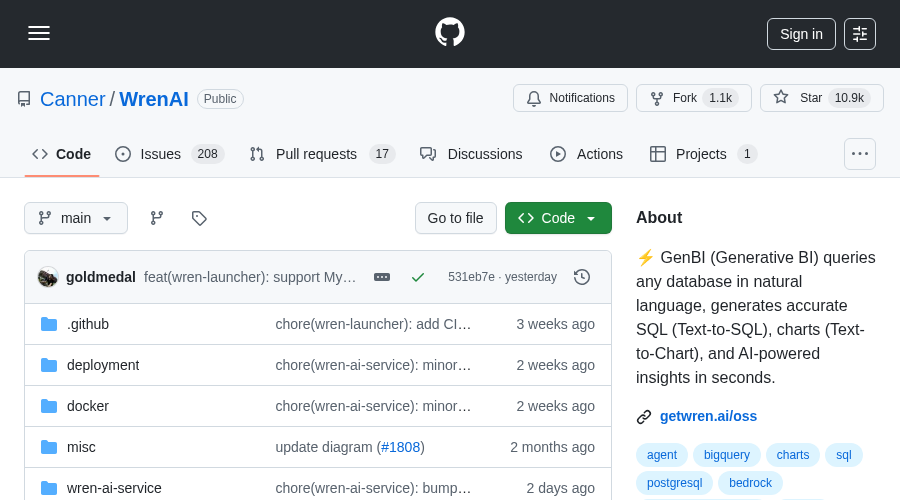Screen dimensions: 900x500
Task: Click the 17 pull requests counter
Action: tap(382, 154)
